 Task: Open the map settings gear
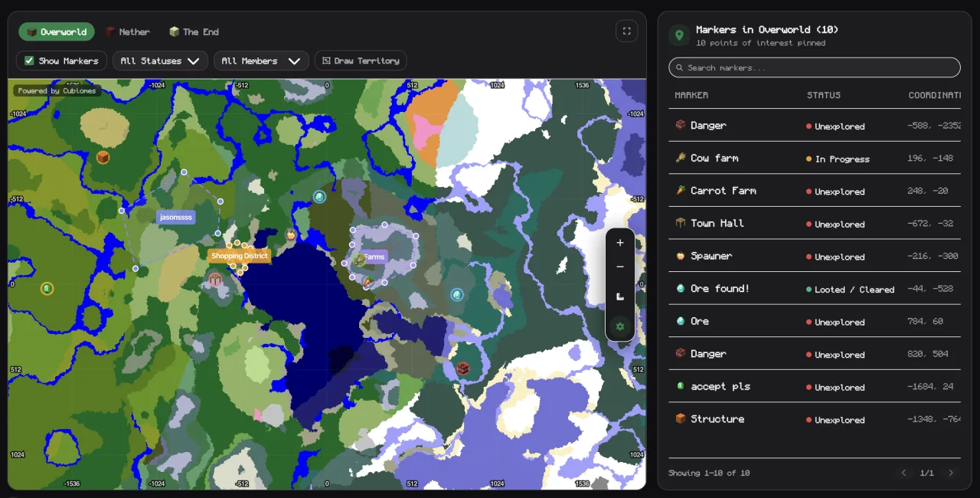(x=620, y=326)
